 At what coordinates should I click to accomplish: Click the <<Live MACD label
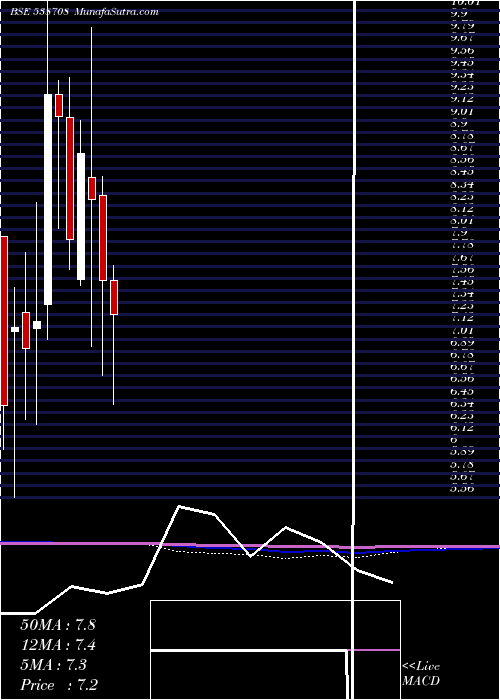pyautogui.click(x=421, y=674)
